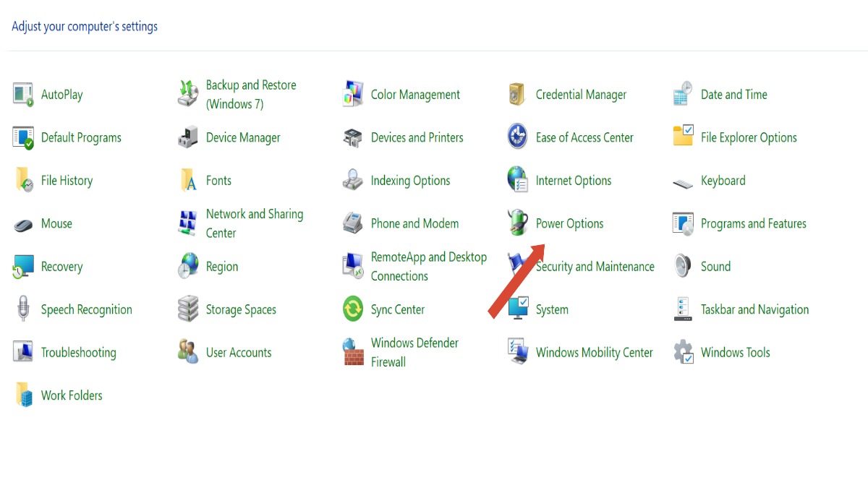Open the Keyboard icon
The image size is (868, 488).
[683, 182]
